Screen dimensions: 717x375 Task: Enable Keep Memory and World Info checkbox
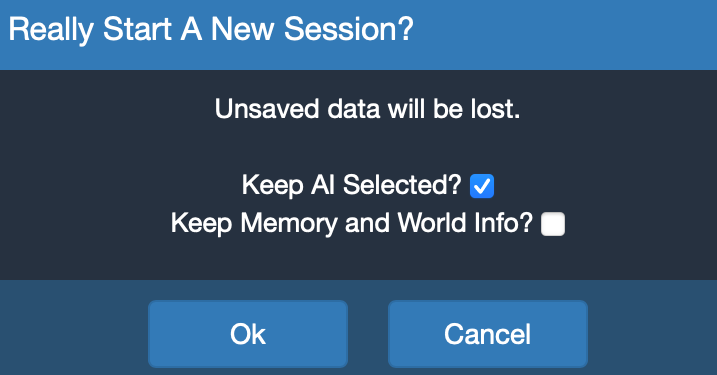pos(553,224)
